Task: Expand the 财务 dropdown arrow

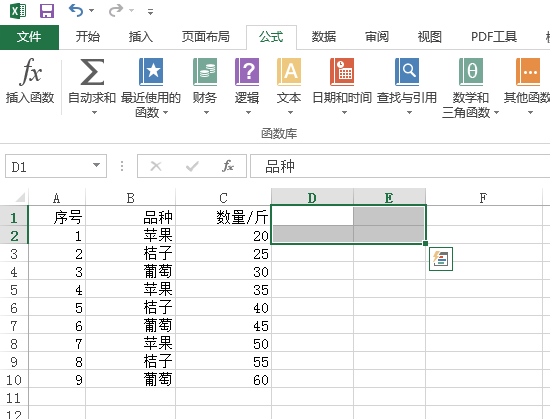Action: [206, 113]
